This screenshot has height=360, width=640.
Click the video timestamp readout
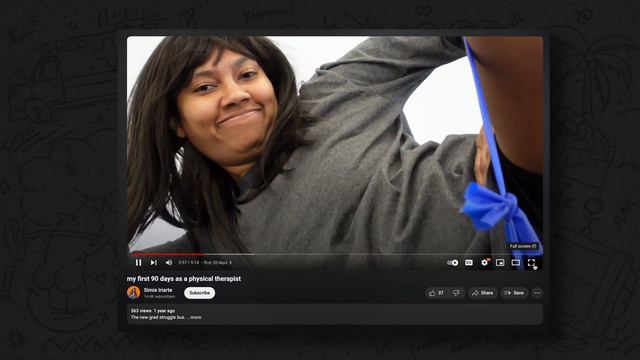coord(189,262)
